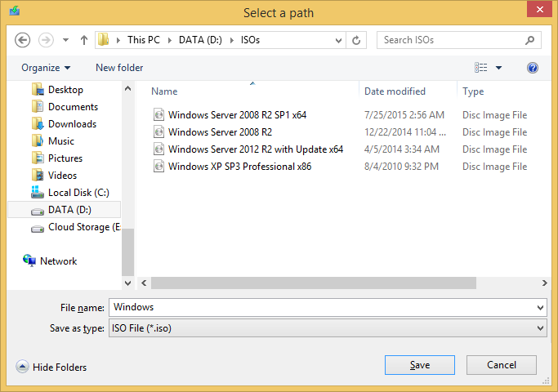Click the search magnifier icon
The image size is (558, 392).
click(x=530, y=40)
